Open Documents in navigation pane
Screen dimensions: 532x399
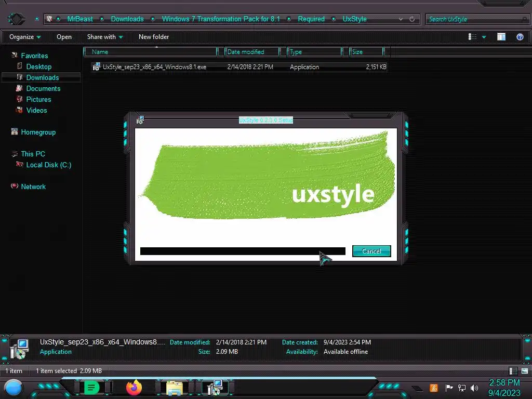[43, 88]
